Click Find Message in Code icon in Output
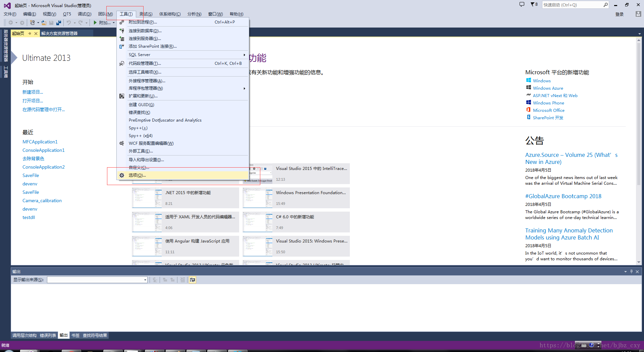 (x=155, y=279)
